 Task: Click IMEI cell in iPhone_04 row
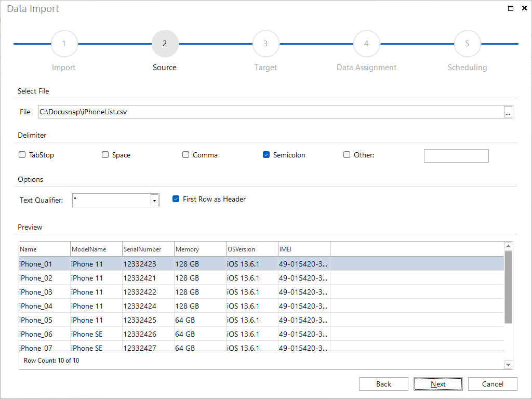pyautogui.click(x=304, y=306)
